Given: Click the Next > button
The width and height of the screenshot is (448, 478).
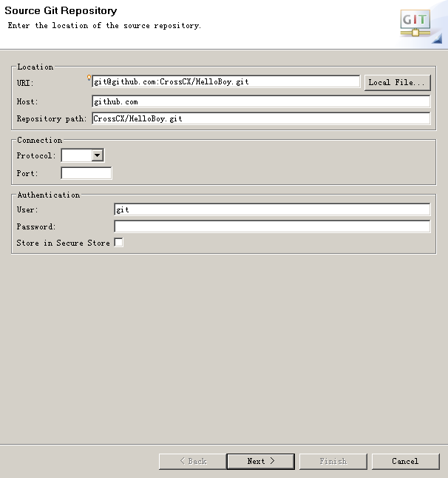Looking at the screenshot, I should click(261, 461).
